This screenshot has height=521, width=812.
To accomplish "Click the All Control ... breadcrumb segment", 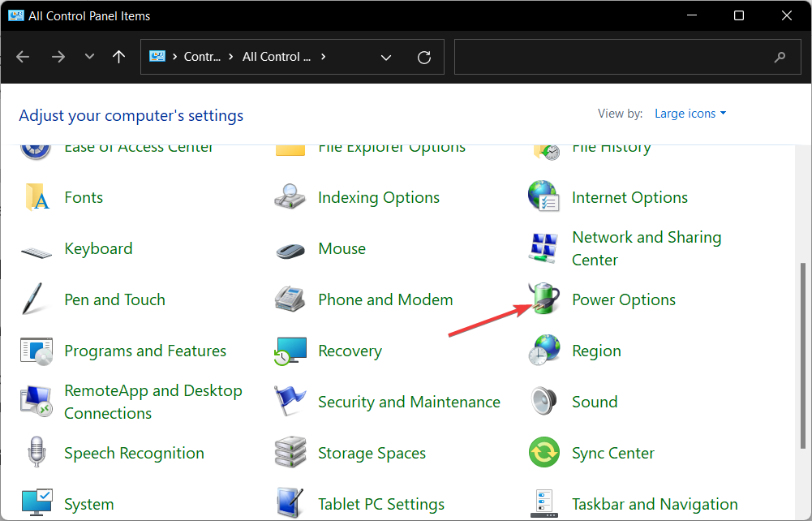I will [x=277, y=57].
